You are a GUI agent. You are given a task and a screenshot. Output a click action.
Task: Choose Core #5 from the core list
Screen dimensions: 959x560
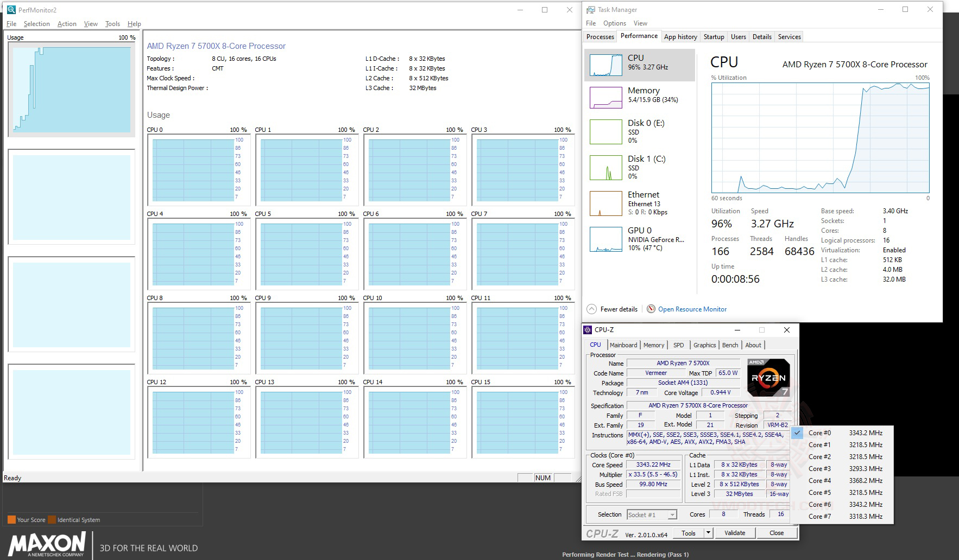[x=842, y=493]
